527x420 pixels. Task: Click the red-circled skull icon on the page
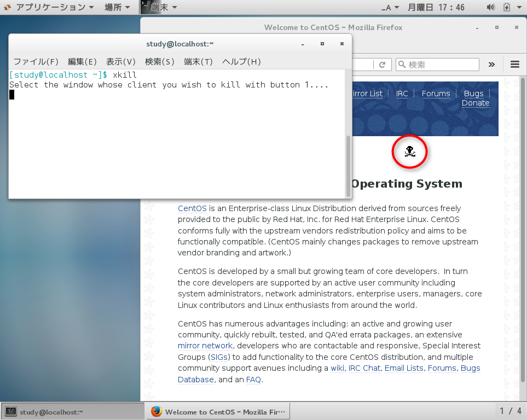pyautogui.click(x=409, y=151)
